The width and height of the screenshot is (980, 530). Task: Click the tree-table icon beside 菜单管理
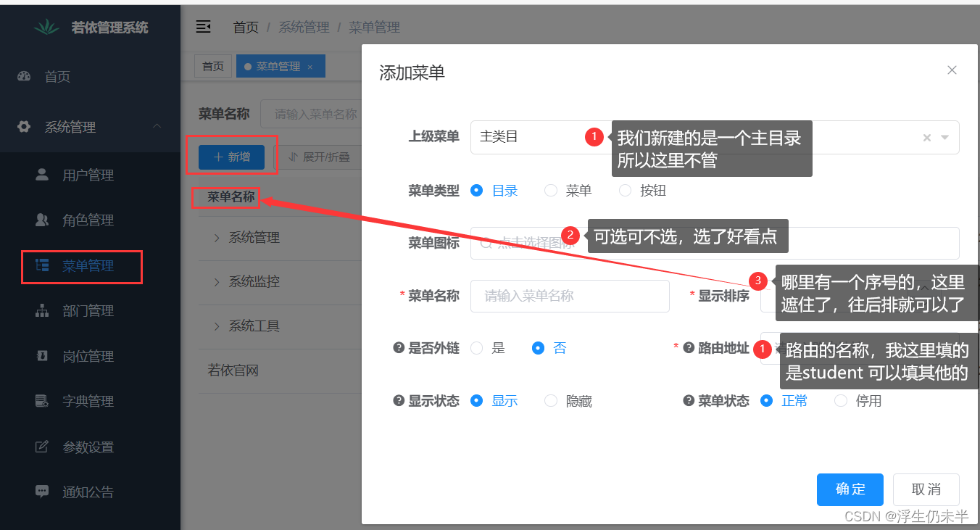pos(42,265)
